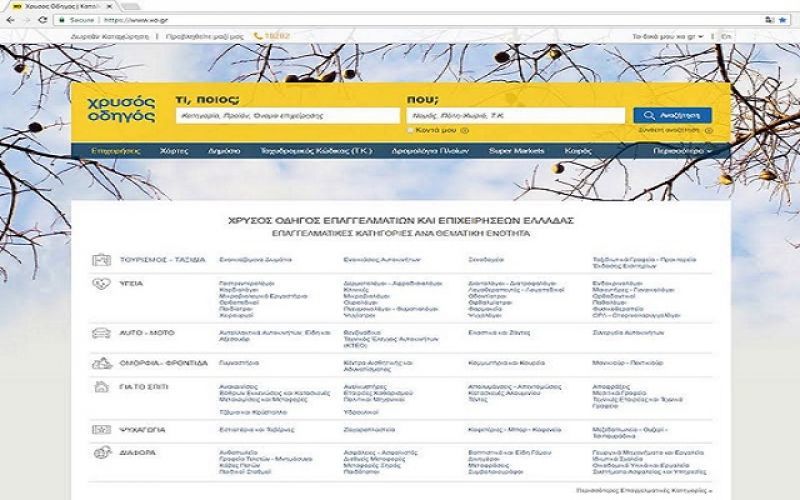
Task: Click the info icon beside Σύνθετη αναζήτηση
Action: click(x=709, y=131)
